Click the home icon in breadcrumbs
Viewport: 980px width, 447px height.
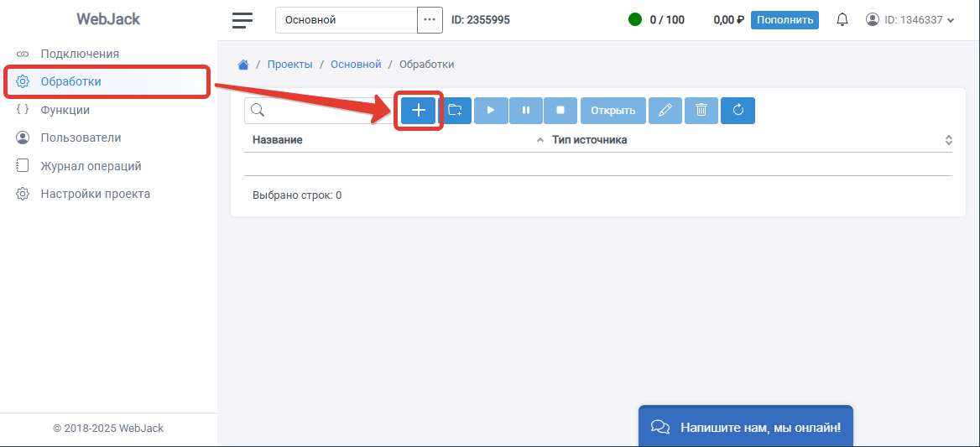click(244, 65)
